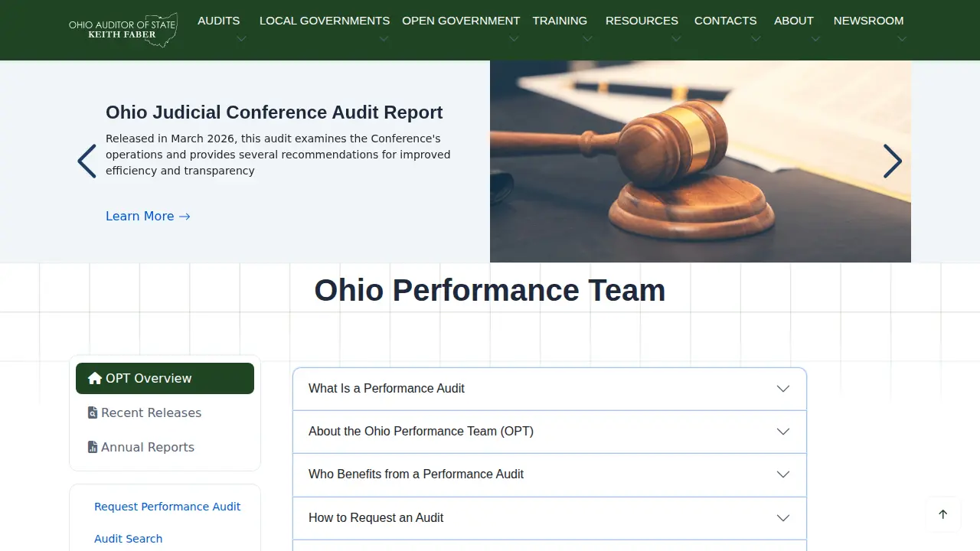Click the back-to-top arrow button
The height and width of the screenshot is (551, 980).
943,514
